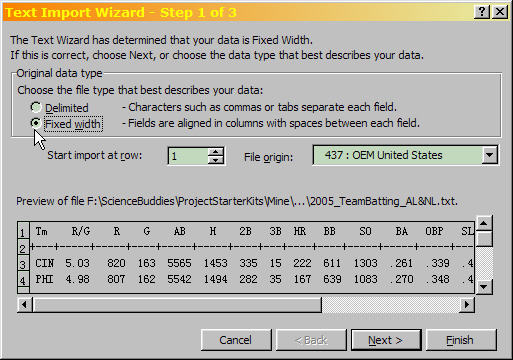513x360 pixels.
Task: Click the '1303' strikeouts value
Action: pos(366,263)
